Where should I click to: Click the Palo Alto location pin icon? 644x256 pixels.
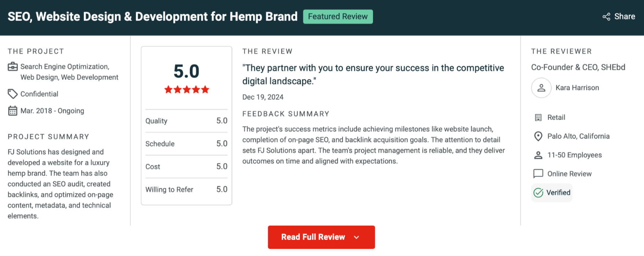click(x=538, y=136)
